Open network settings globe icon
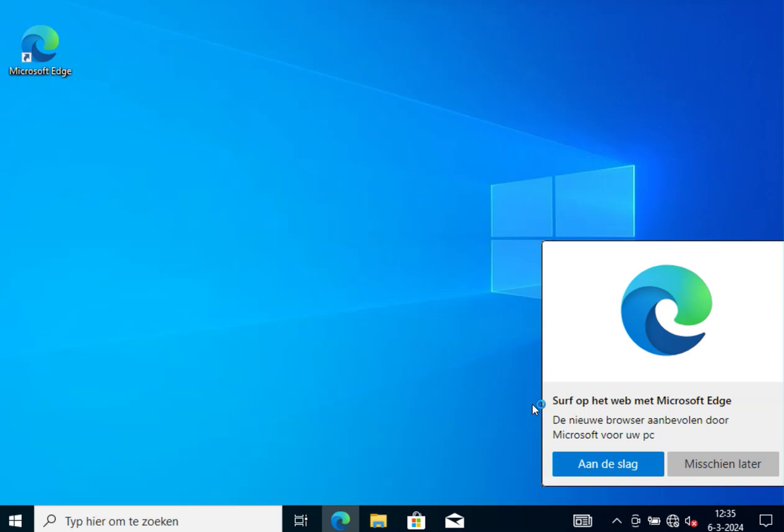The width and height of the screenshot is (784, 532). (673, 521)
